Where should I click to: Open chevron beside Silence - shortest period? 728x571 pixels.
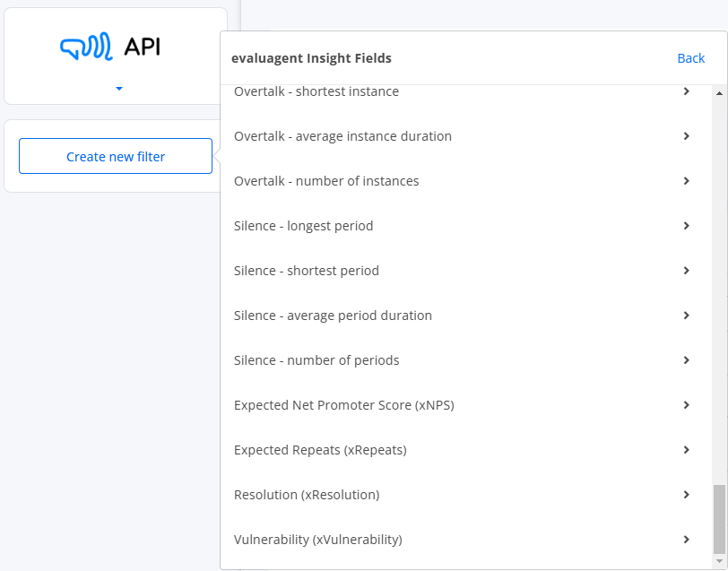[x=686, y=270]
